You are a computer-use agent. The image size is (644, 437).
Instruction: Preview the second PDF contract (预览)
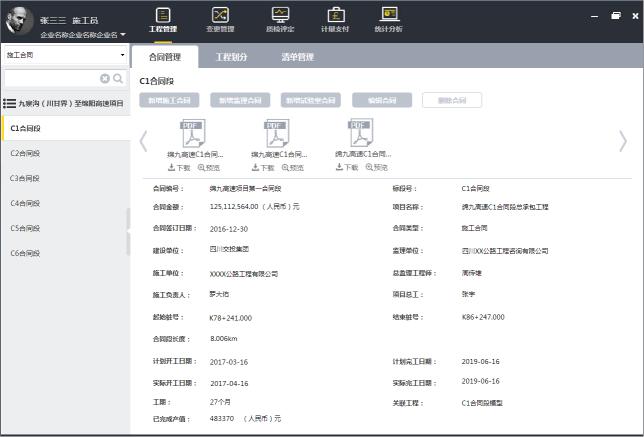coord(293,168)
